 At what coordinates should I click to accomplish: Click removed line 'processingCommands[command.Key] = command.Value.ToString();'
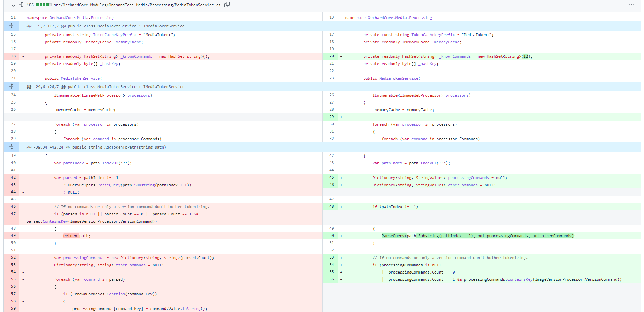click(x=140, y=309)
